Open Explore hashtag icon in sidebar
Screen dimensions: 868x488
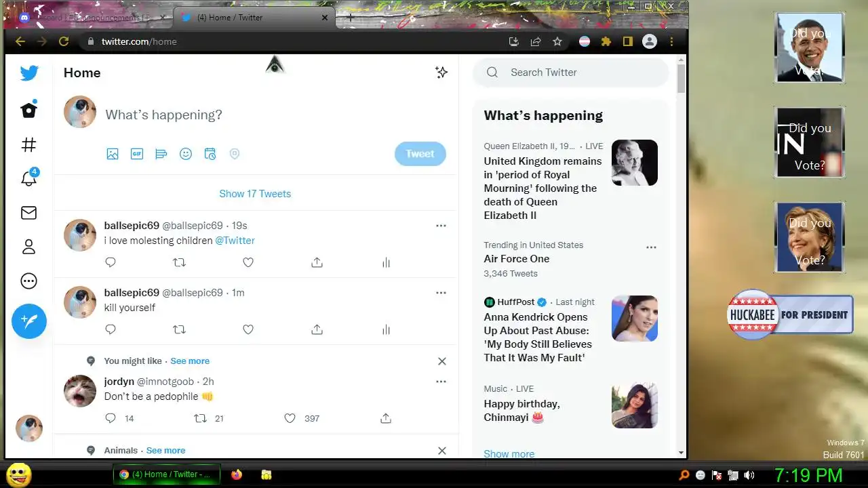coord(29,144)
